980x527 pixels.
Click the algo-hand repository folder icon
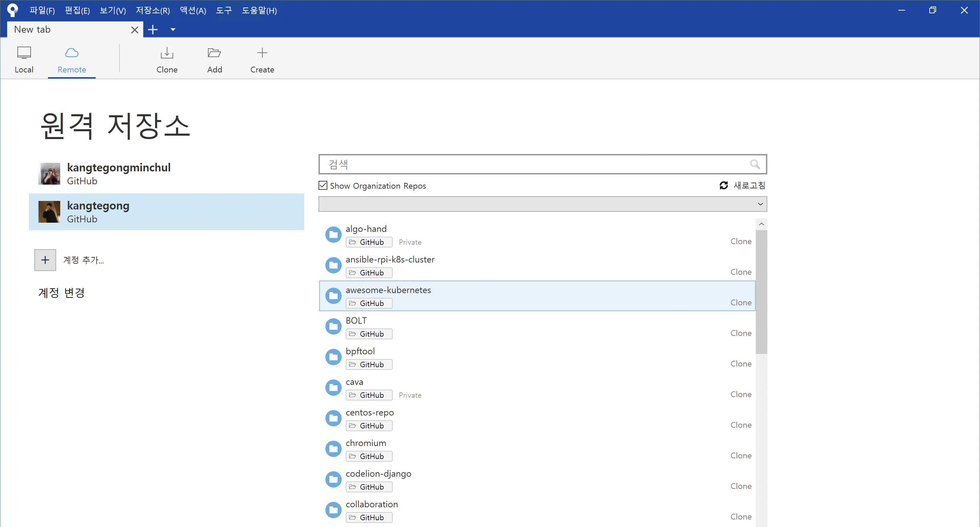pos(333,235)
